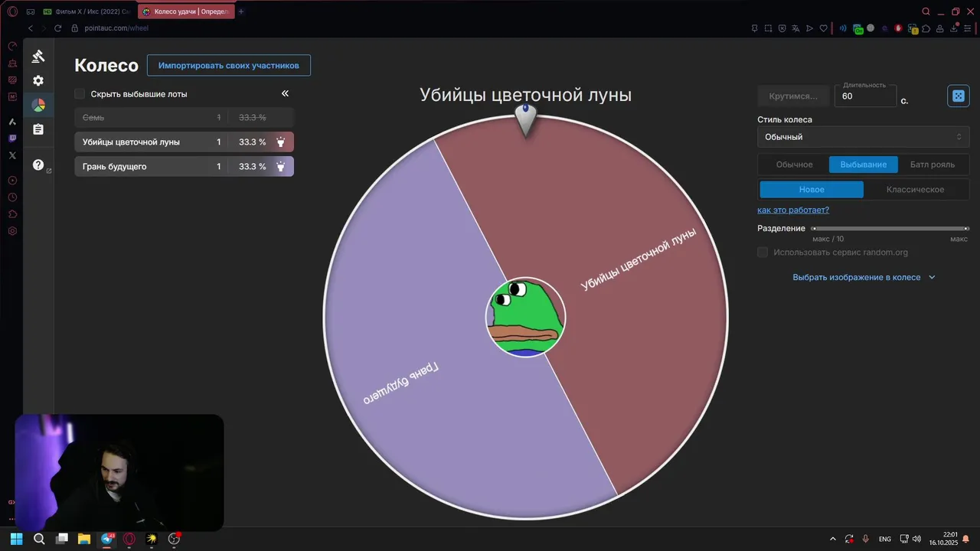Open File Explorer from taskbar

pyautogui.click(x=84, y=539)
